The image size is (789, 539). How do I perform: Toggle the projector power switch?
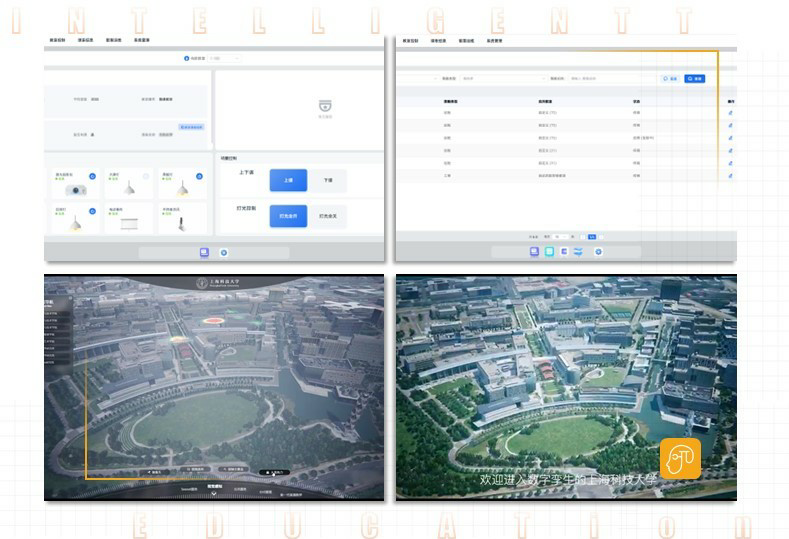tap(92, 175)
